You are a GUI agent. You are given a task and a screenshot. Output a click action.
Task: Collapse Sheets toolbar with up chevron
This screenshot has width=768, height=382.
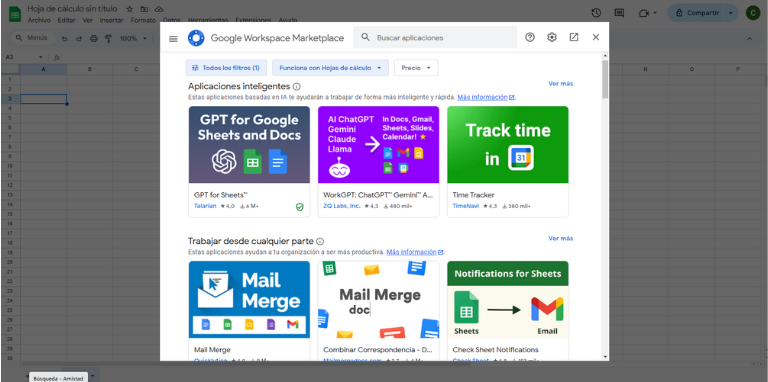749,38
